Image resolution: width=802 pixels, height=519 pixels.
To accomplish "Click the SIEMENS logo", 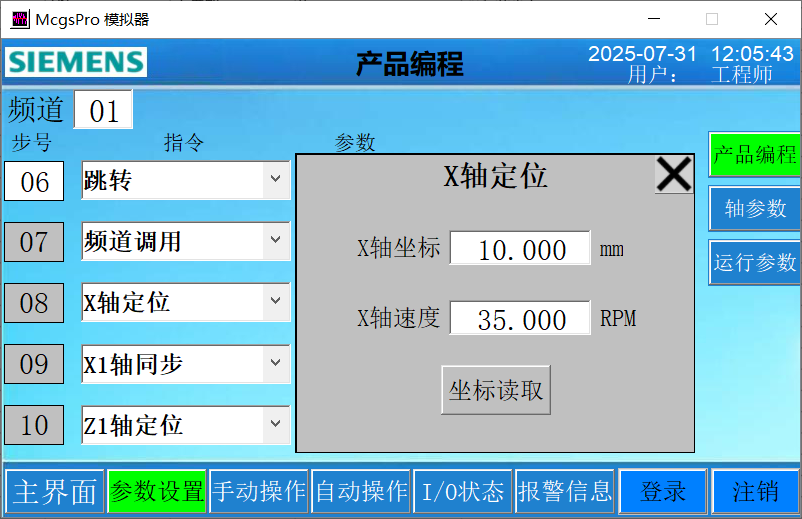I will tap(76, 62).
